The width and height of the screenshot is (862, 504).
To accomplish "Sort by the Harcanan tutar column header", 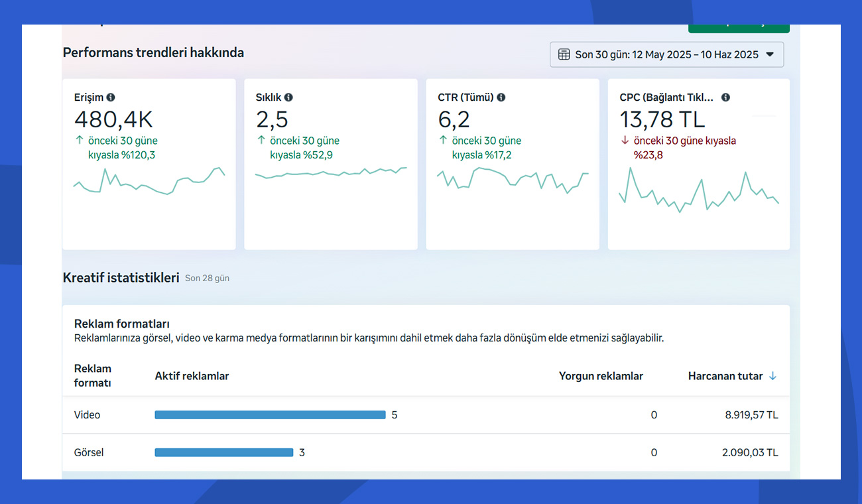I will click(x=725, y=376).
